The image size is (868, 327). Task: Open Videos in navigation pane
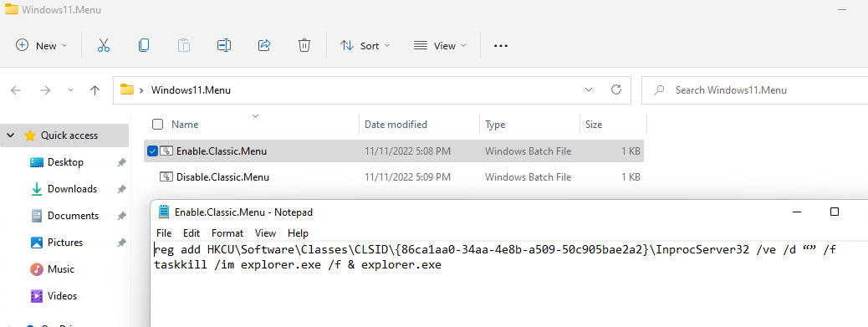click(x=62, y=295)
